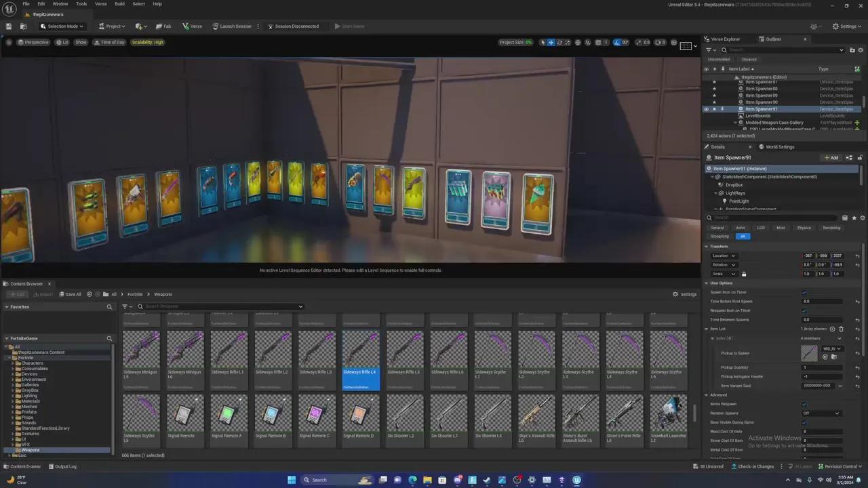Open Fab marketplace button

(163, 26)
